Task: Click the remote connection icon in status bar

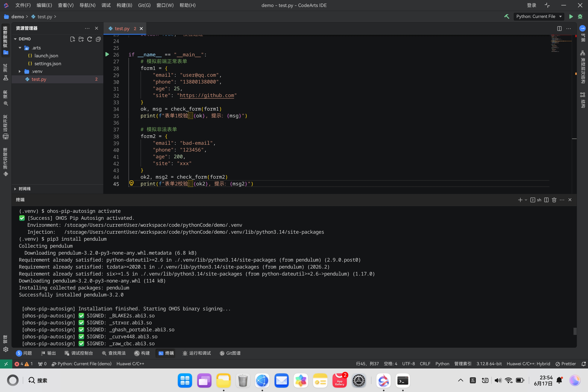Action: pos(6,364)
